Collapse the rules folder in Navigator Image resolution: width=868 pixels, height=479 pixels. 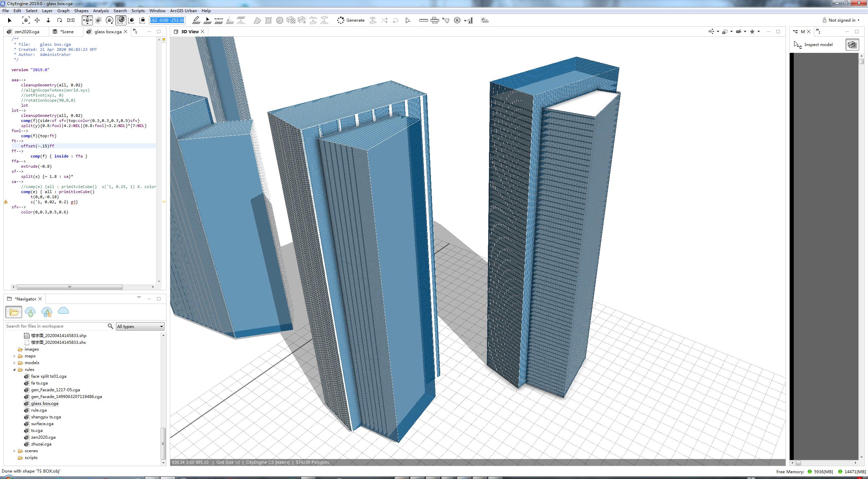pyautogui.click(x=14, y=370)
